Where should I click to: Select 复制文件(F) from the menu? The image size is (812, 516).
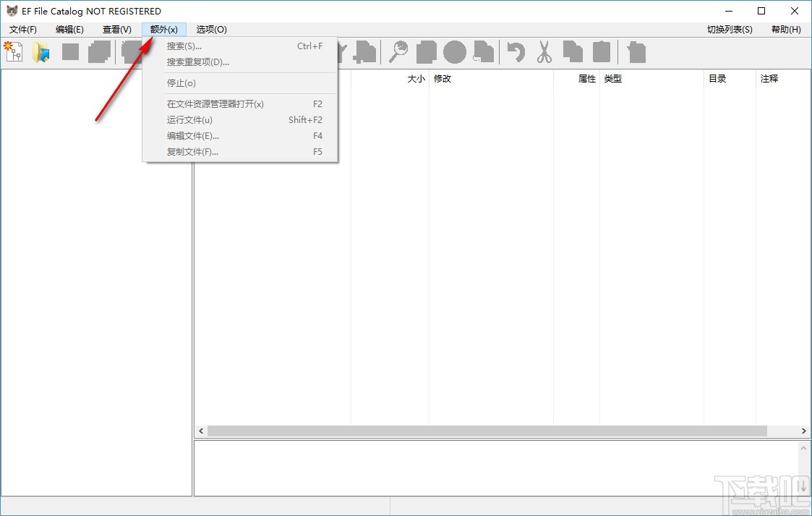pyautogui.click(x=190, y=151)
